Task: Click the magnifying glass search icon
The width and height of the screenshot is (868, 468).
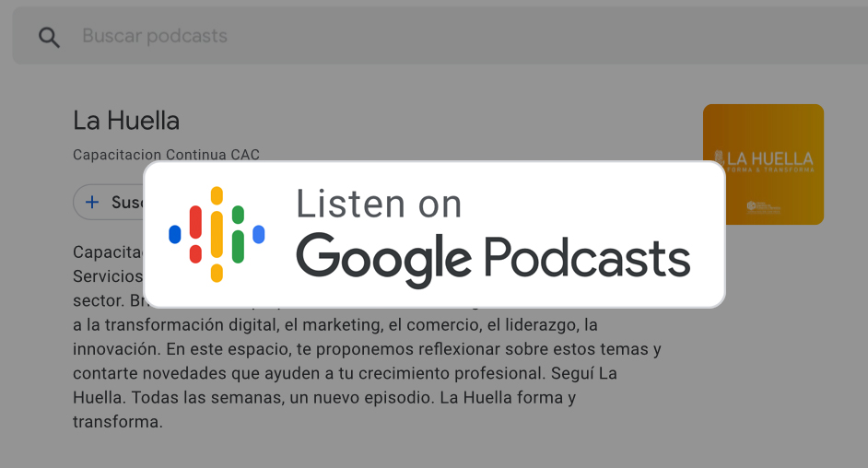Action: click(49, 37)
